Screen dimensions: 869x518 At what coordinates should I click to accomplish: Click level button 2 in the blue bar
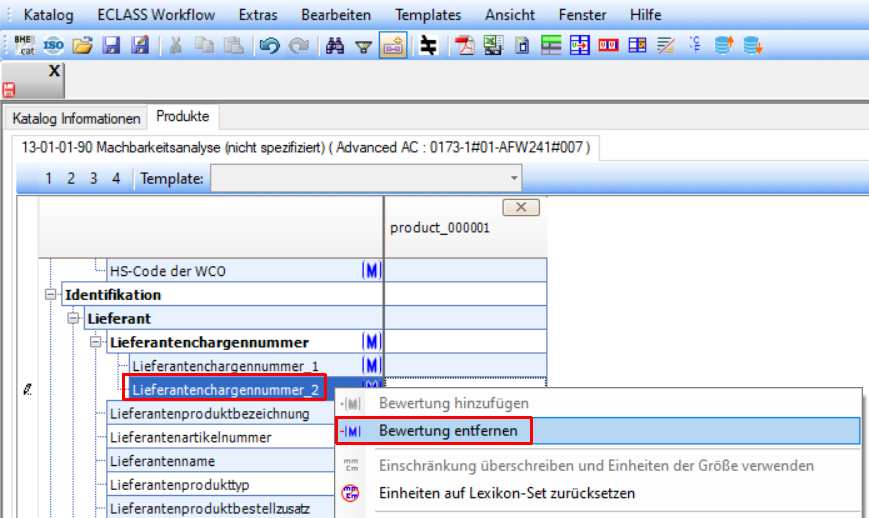(x=71, y=178)
